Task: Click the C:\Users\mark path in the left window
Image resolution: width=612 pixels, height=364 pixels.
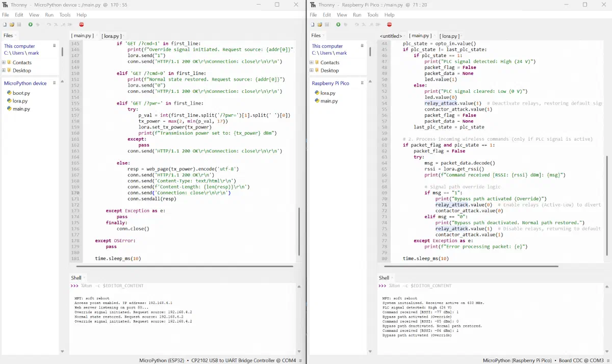Action: point(21,53)
